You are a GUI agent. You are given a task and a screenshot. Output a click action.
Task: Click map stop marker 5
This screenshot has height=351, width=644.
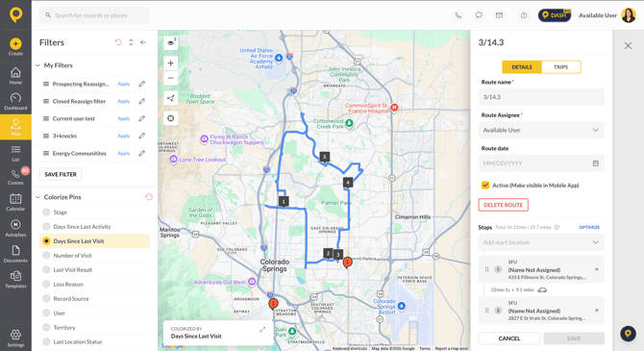pyautogui.click(x=325, y=157)
